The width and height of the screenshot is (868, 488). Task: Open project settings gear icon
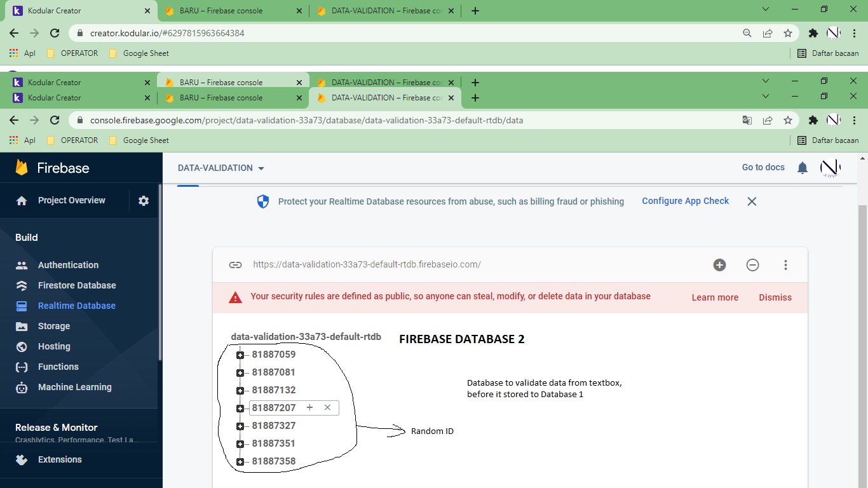144,201
